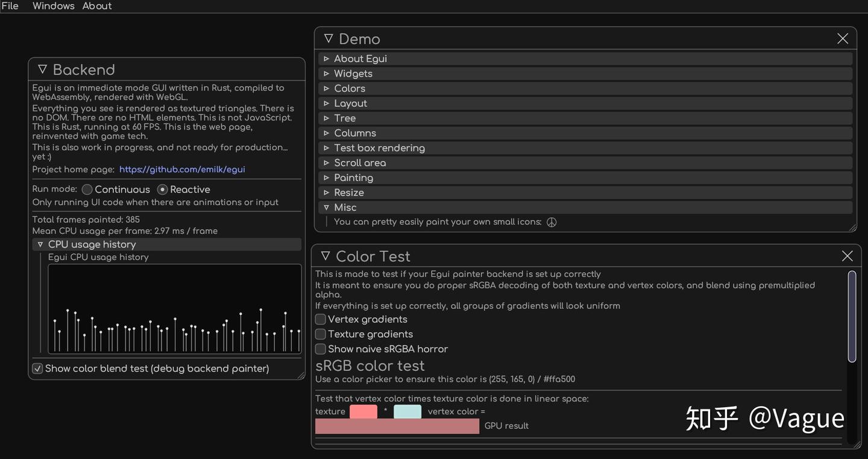The image size is (868, 459).
Task: Expand the Widgets section
Action: [585, 74]
